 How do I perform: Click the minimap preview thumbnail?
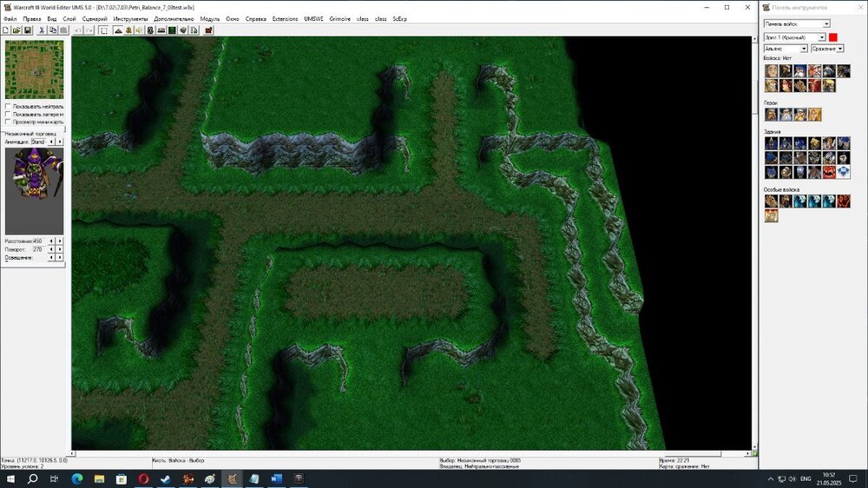34,69
